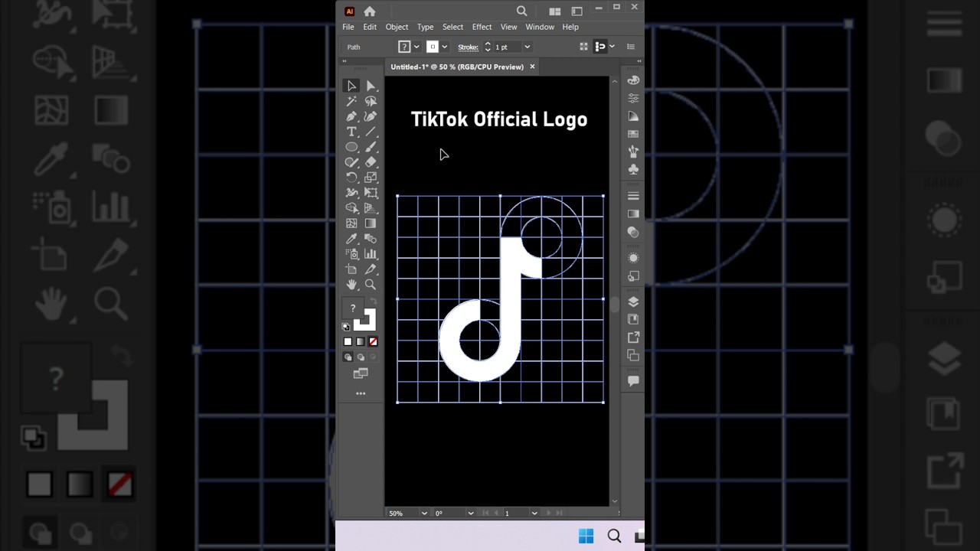Enable Draw Normal mode
This screenshot has height=551, width=980.
348,357
